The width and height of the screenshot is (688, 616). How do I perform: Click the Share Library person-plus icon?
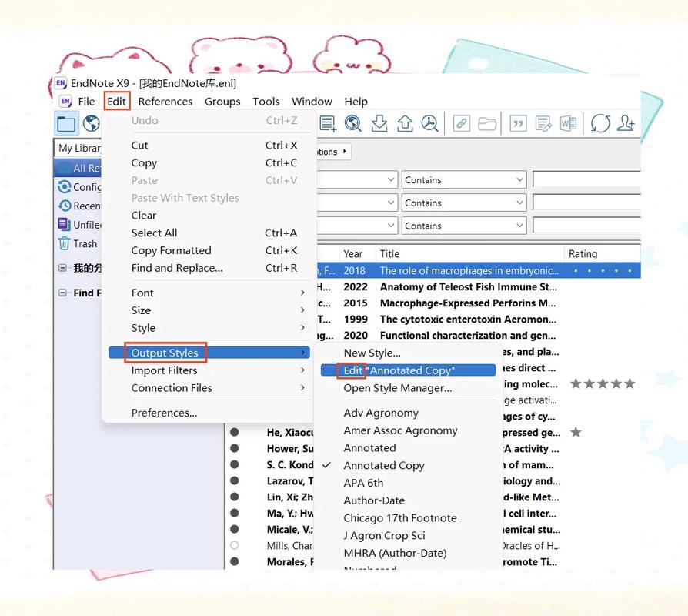point(626,124)
